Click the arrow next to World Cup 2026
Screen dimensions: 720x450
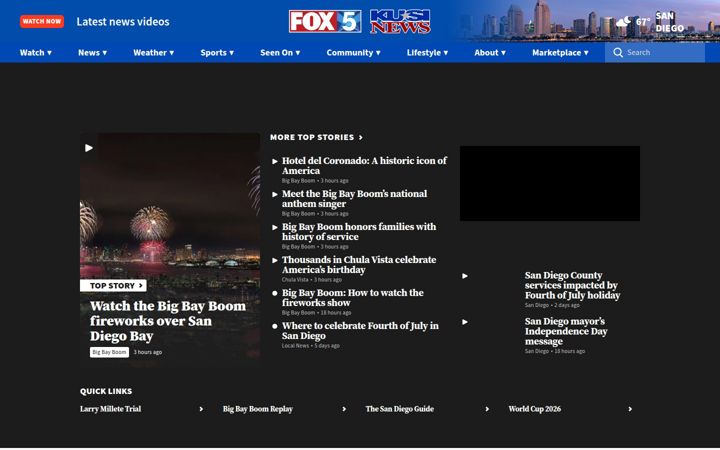[x=630, y=409]
